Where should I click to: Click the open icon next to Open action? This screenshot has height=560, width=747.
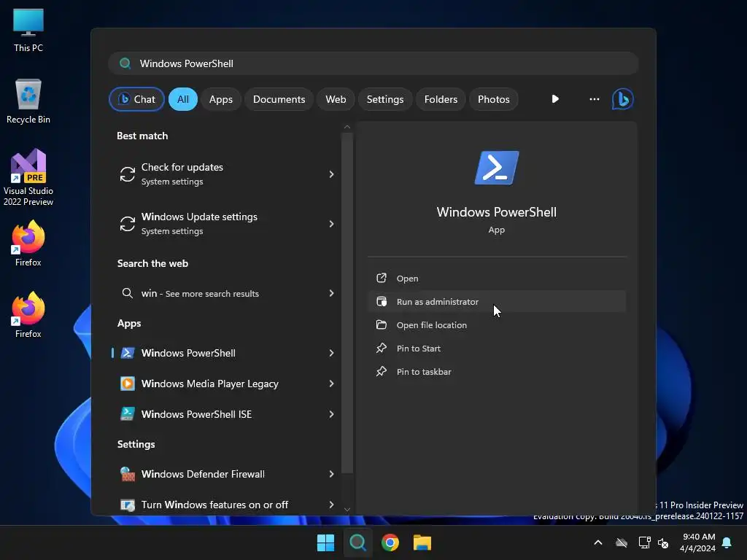381,278
